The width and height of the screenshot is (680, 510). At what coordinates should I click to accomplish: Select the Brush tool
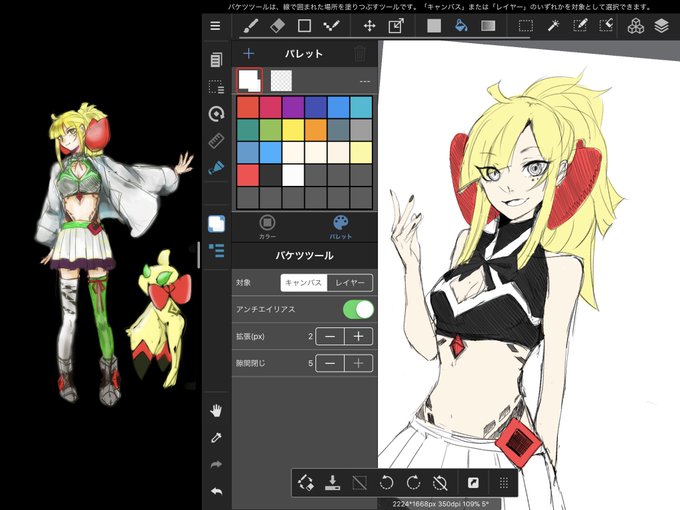[251, 26]
